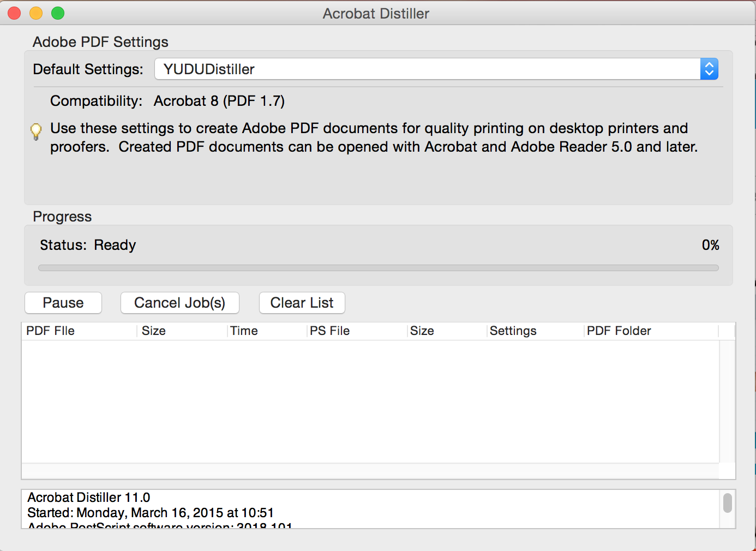The height and width of the screenshot is (551, 756).
Task: Click the Pause button
Action: 63,303
